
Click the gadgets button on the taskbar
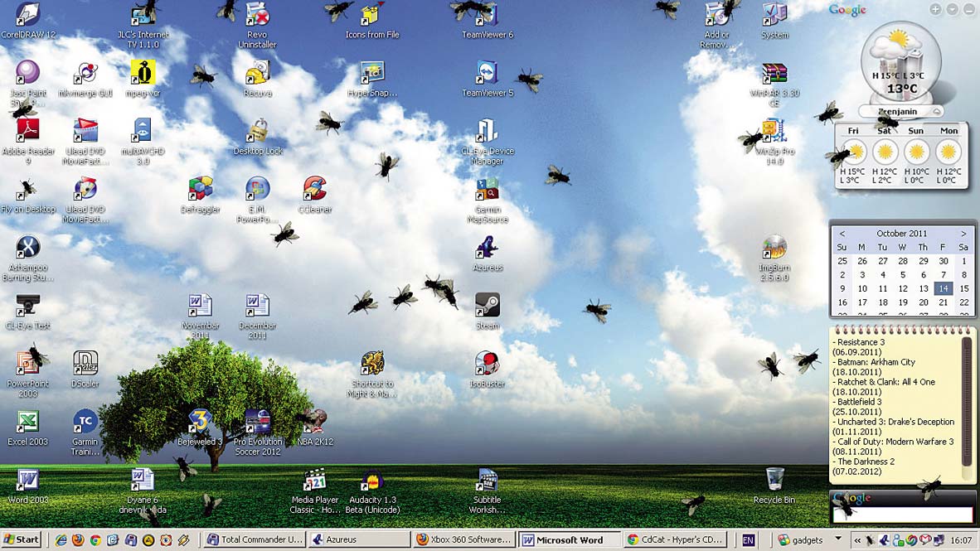(803, 539)
